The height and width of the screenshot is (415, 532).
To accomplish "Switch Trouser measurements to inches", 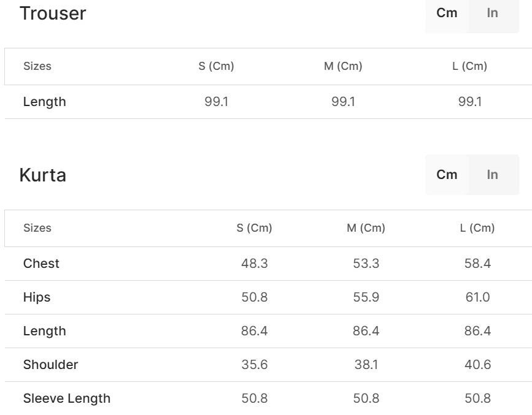I will tap(493, 13).
